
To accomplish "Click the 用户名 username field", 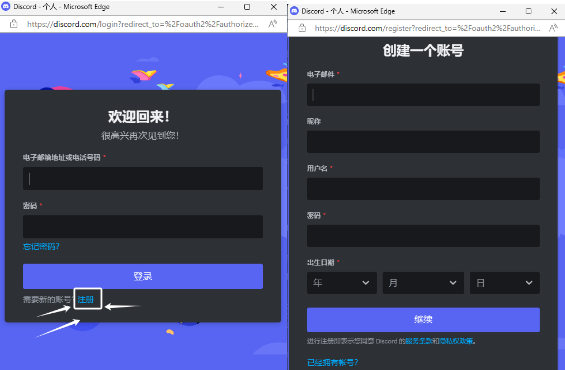I will pyautogui.click(x=423, y=189).
